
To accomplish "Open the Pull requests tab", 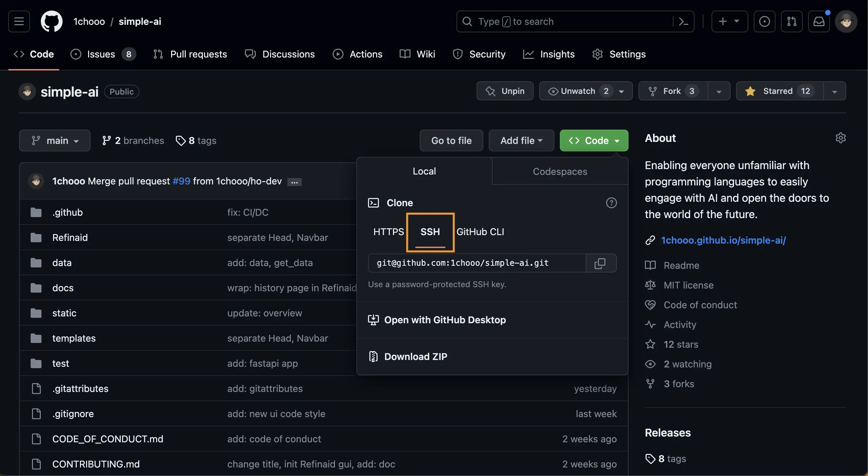I will (x=190, y=54).
